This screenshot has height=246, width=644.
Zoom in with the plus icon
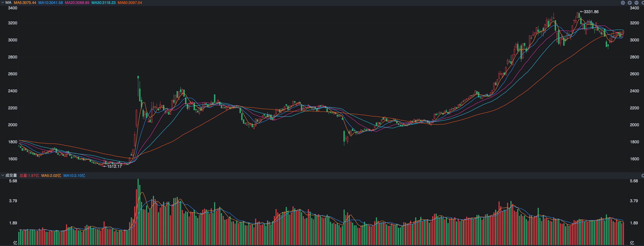click(630, 3)
